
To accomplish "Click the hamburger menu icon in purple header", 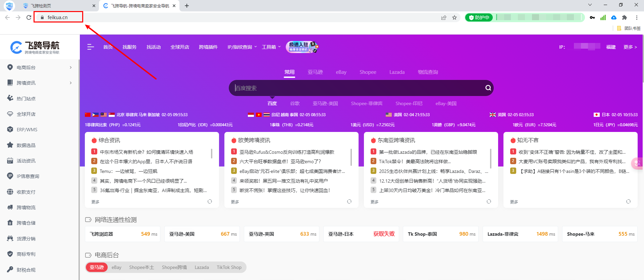I will (90, 47).
